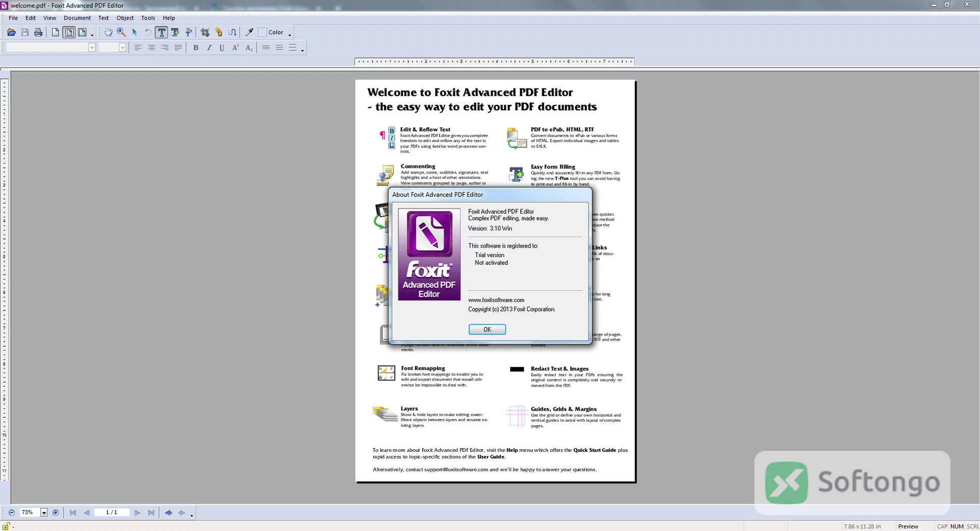The height and width of the screenshot is (531, 980).
Task: Click the Color swatch box
Action: [x=262, y=32]
